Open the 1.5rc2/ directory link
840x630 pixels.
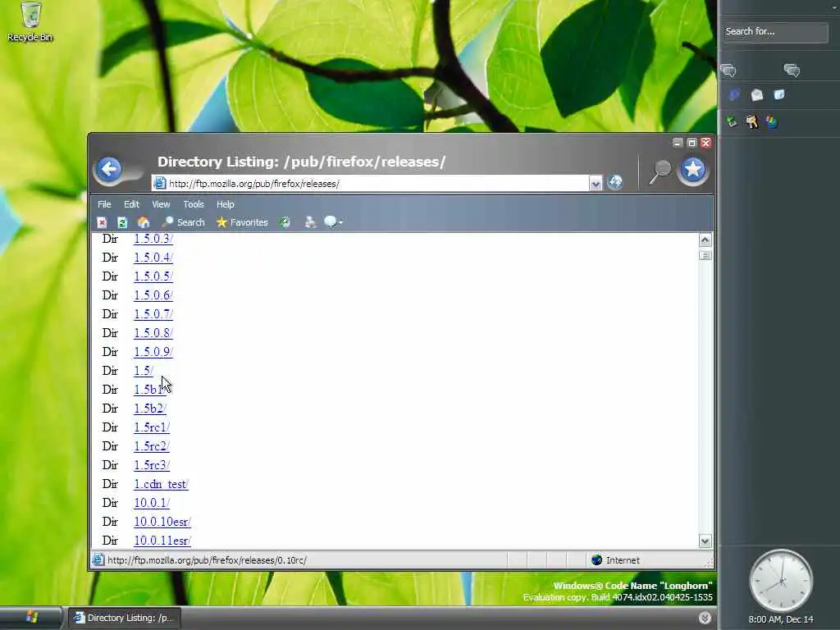(152, 446)
